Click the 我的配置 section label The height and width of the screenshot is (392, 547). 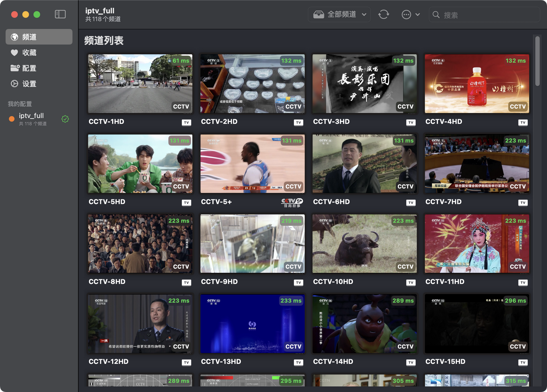(20, 104)
